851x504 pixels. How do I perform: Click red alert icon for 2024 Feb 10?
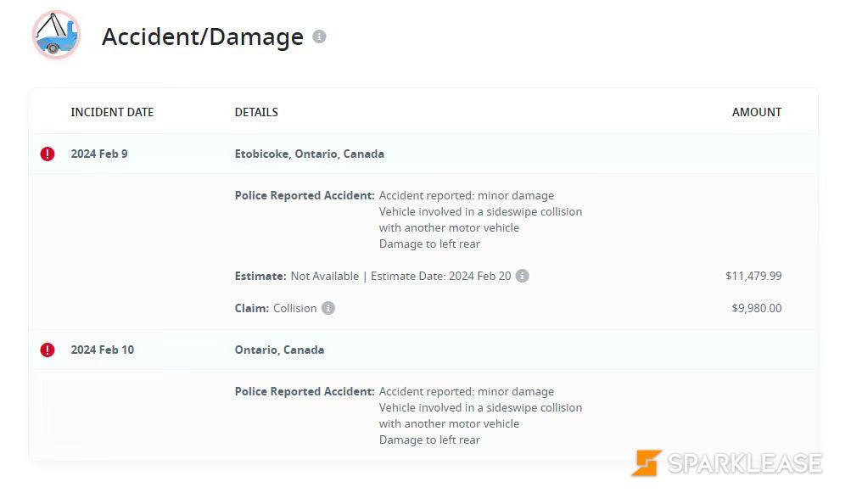[x=48, y=350]
